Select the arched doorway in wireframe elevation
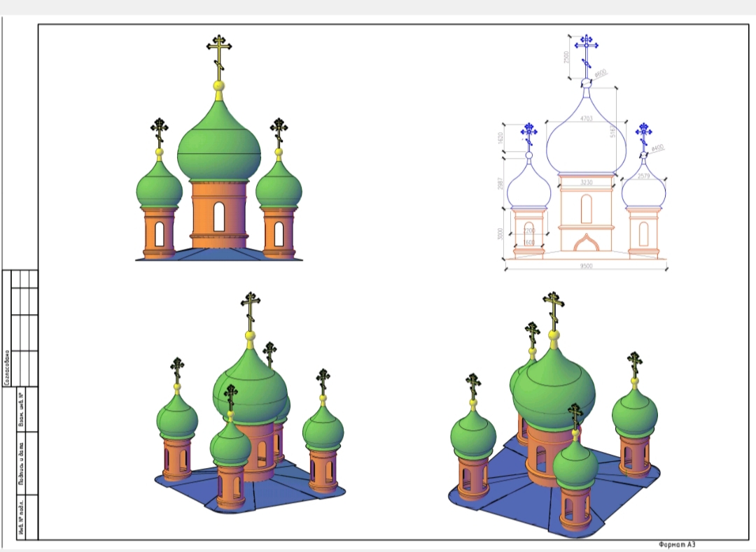756x552 pixels. pos(585,243)
